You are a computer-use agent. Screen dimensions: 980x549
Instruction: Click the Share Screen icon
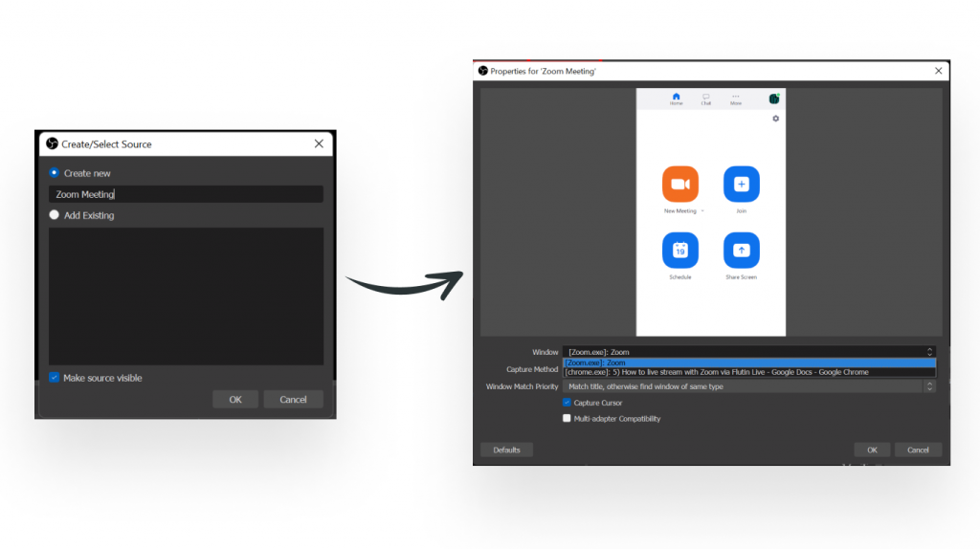pos(742,250)
